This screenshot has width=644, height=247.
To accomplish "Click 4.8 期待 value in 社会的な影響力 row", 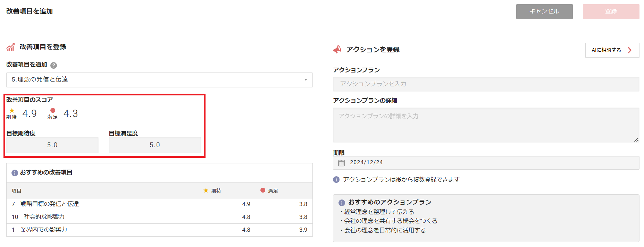I will click(x=246, y=217).
